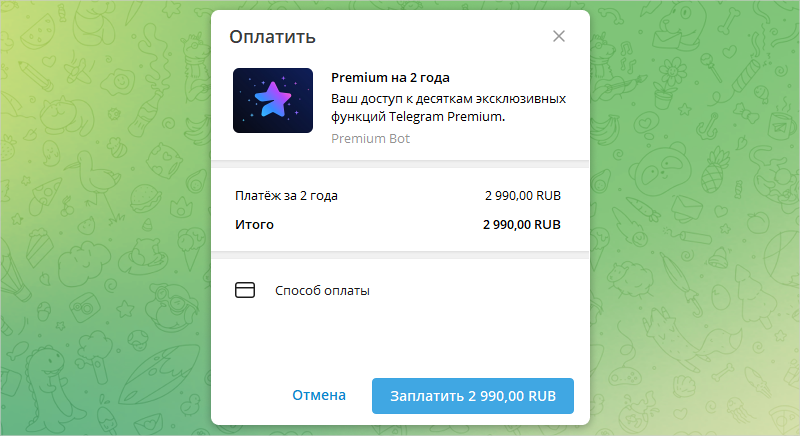Screen dimensions: 800x436
Task: Click the Итого label
Action: click(x=254, y=225)
